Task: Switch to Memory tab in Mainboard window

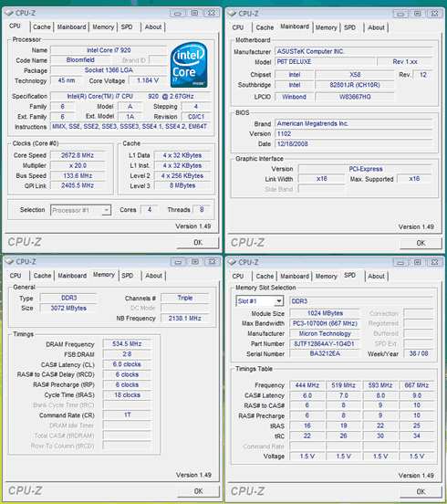Action: (327, 27)
